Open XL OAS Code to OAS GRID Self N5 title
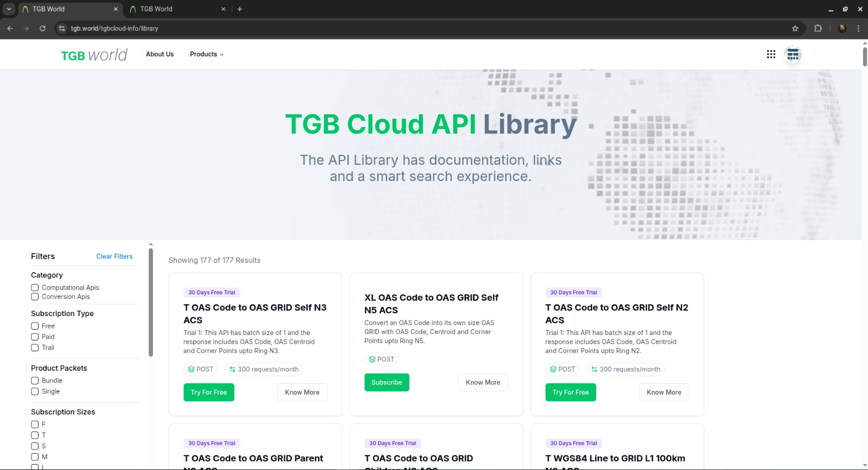Viewport: 868px width, 470px height. 431,304
